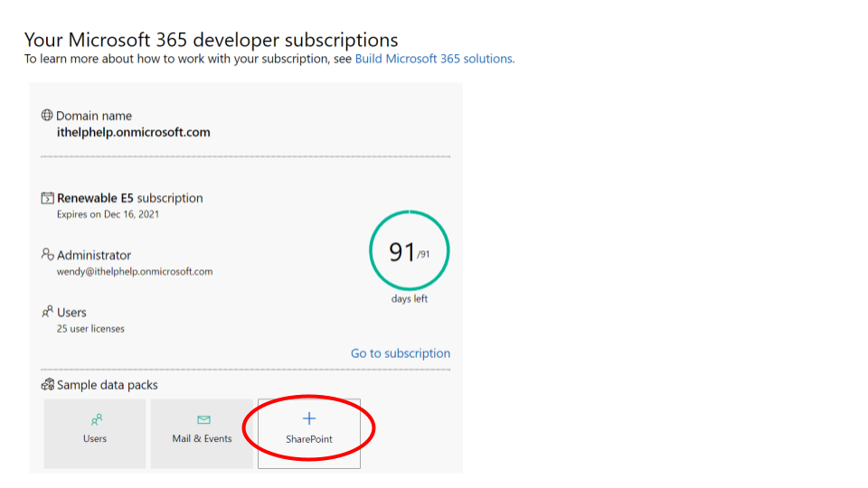The height and width of the screenshot is (488, 868).
Task: Click the Sample data packs label
Action: [108, 385]
